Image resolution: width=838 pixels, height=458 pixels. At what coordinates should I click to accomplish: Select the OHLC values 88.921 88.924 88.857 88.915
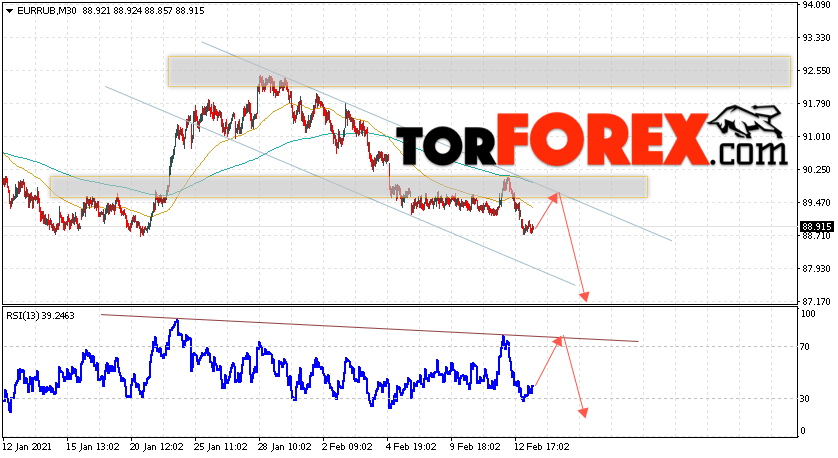(143, 11)
